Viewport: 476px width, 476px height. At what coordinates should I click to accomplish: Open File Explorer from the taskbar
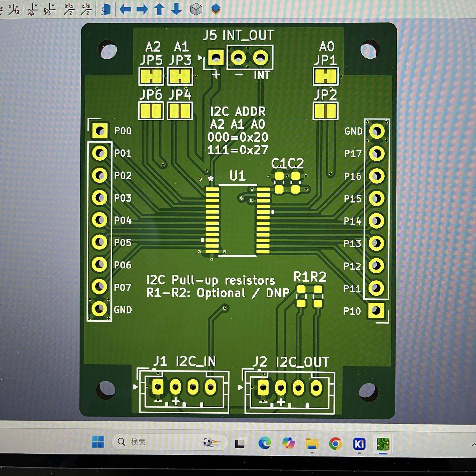tap(312, 443)
